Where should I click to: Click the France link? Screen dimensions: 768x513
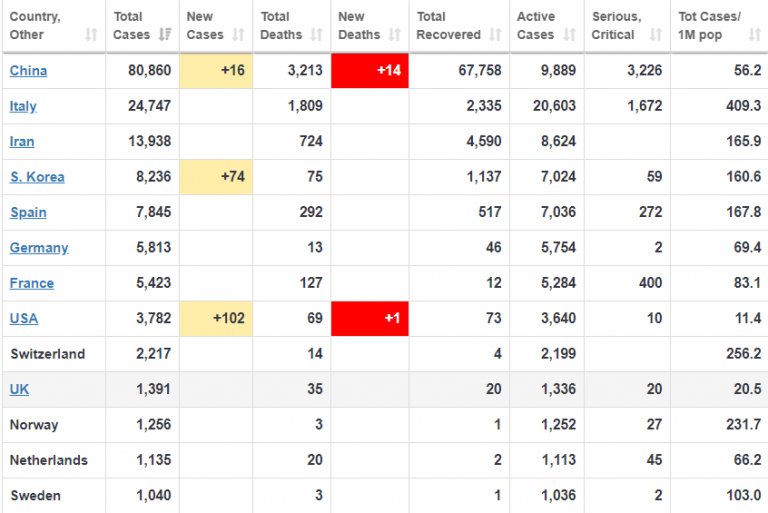32,283
